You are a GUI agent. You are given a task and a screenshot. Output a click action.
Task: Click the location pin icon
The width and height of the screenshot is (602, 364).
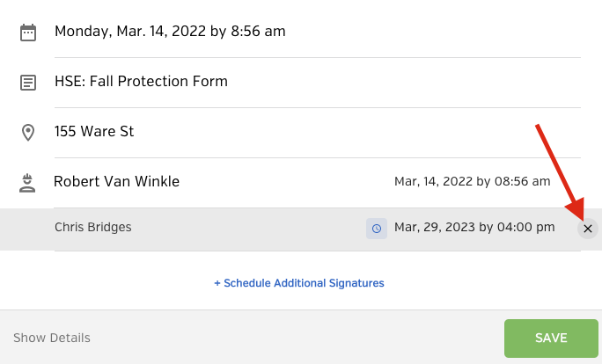pos(28,133)
